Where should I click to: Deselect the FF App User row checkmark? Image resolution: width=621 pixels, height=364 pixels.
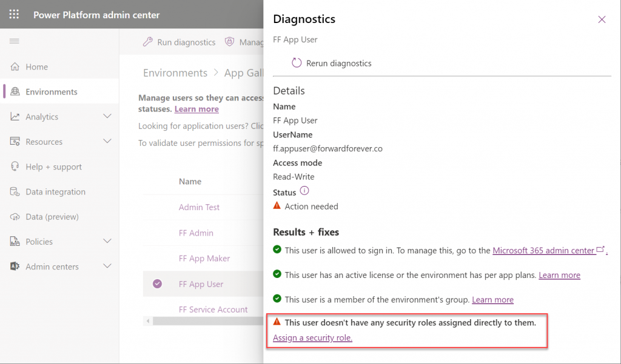(157, 283)
